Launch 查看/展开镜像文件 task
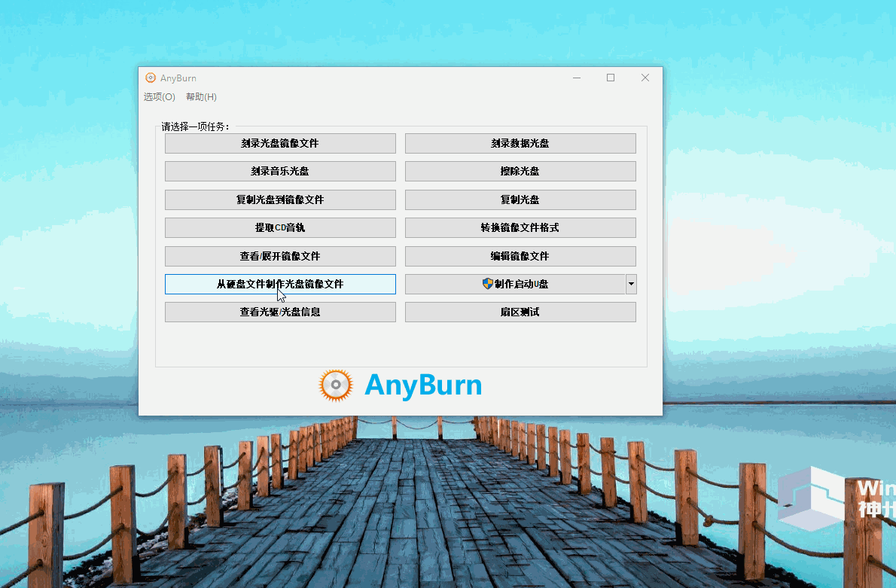The height and width of the screenshot is (588, 896). pos(280,257)
